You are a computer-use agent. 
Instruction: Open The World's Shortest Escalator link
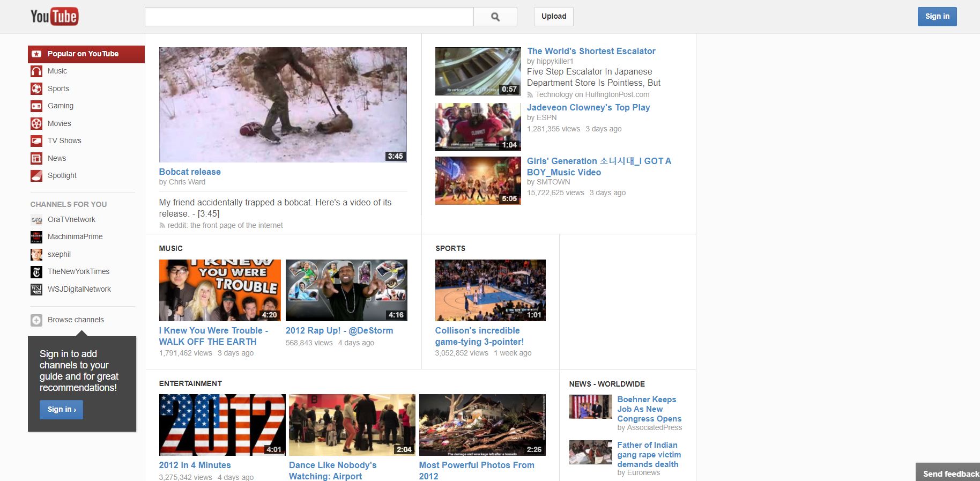point(591,51)
